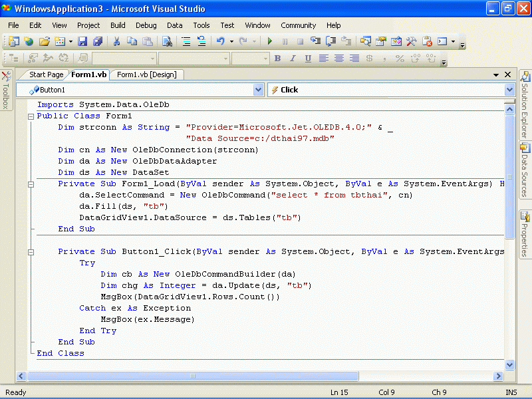Start debugging with the green play icon
532x399 pixels.
point(270,41)
